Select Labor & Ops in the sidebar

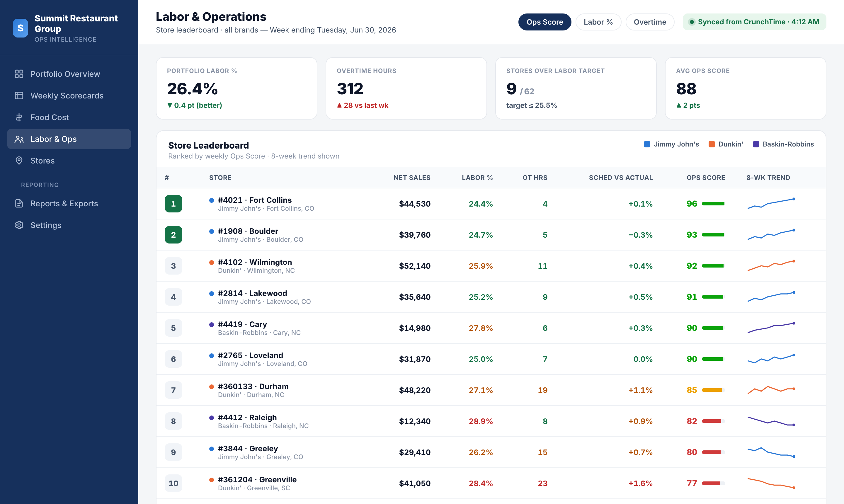(69, 139)
